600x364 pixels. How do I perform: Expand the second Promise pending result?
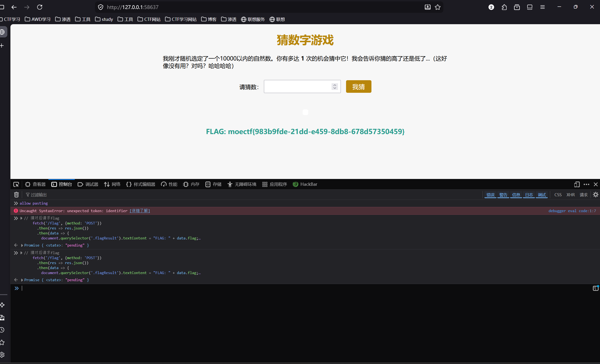pyautogui.click(x=22, y=280)
